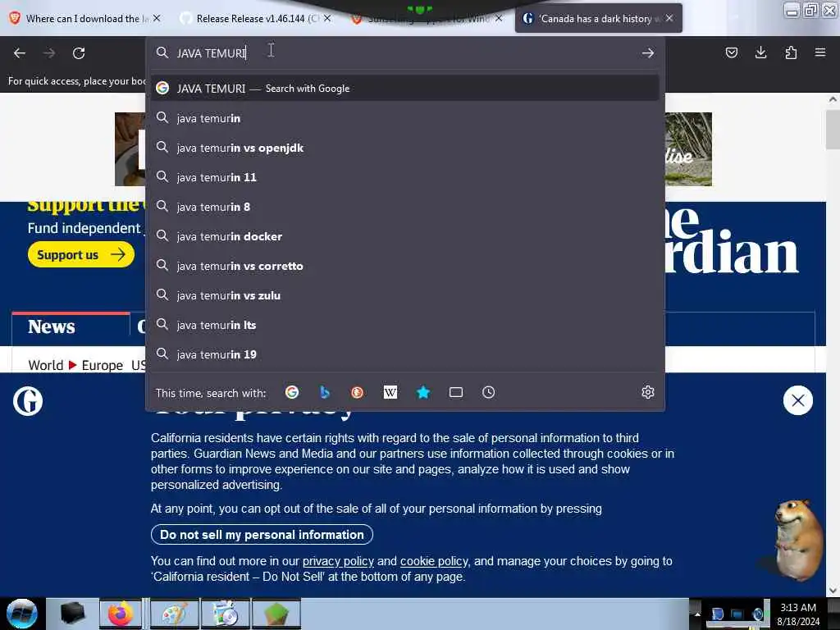840x630 pixels.
Task: Search bookmarks with the star icon
Action: tap(423, 392)
